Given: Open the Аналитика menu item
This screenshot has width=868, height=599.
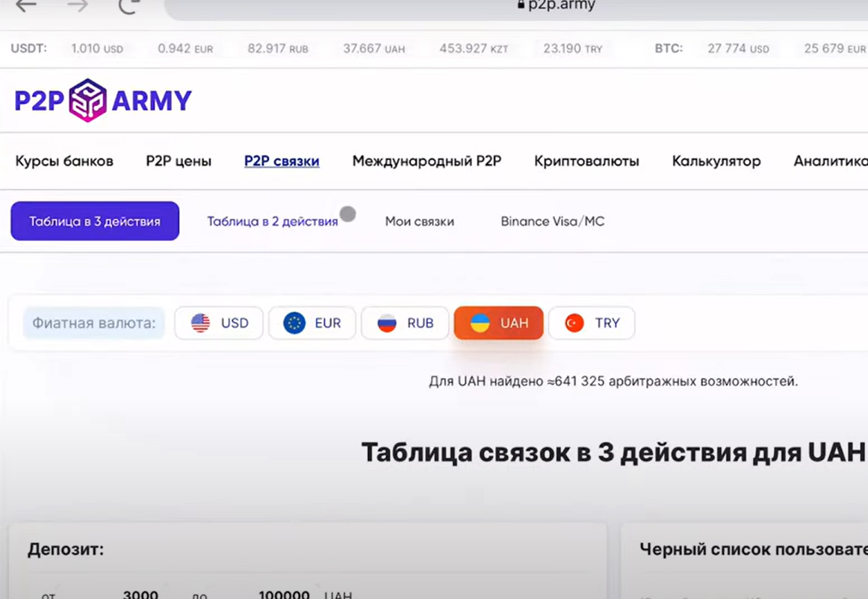Looking at the screenshot, I should tap(831, 161).
